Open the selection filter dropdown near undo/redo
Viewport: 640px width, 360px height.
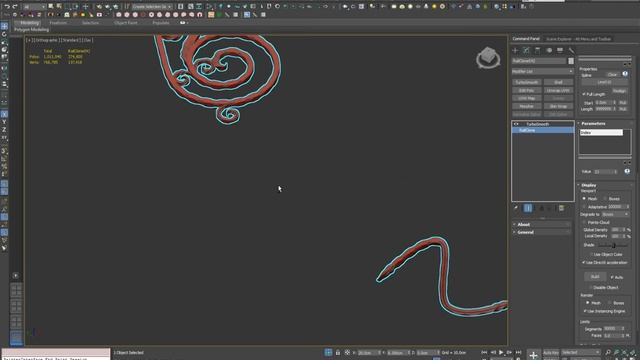(x=35, y=7)
